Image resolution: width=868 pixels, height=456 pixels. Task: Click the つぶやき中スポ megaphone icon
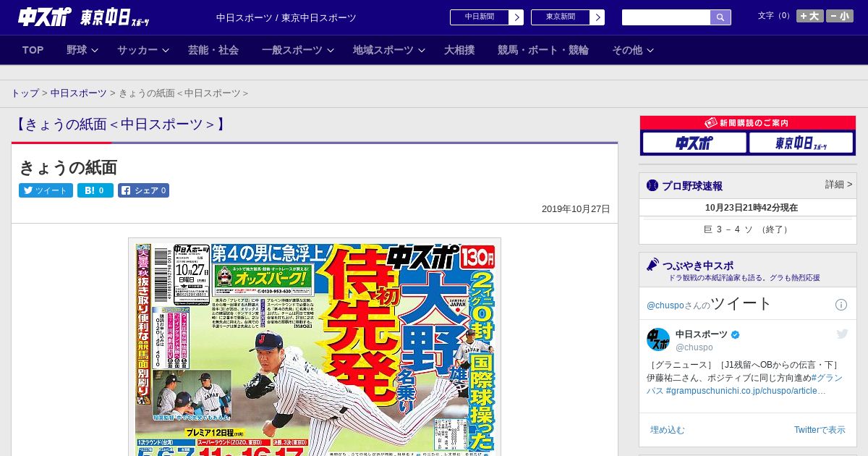tap(652, 264)
